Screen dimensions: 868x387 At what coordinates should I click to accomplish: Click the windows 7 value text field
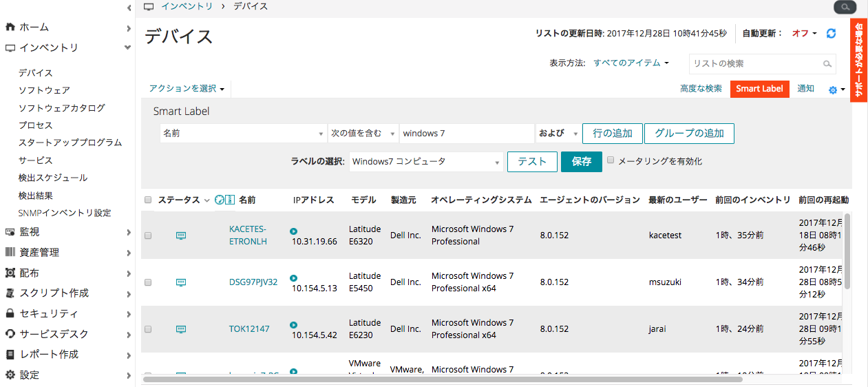point(467,134)
